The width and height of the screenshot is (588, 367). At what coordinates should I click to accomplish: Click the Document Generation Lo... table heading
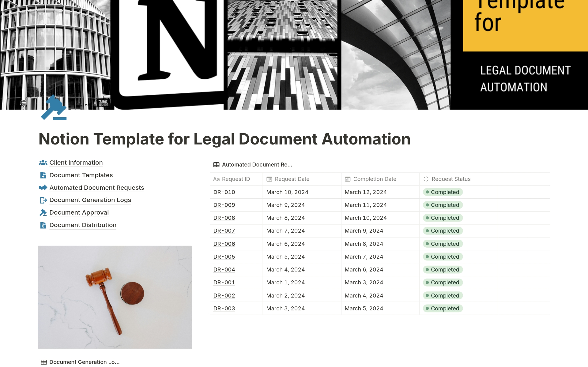point(85,362)
